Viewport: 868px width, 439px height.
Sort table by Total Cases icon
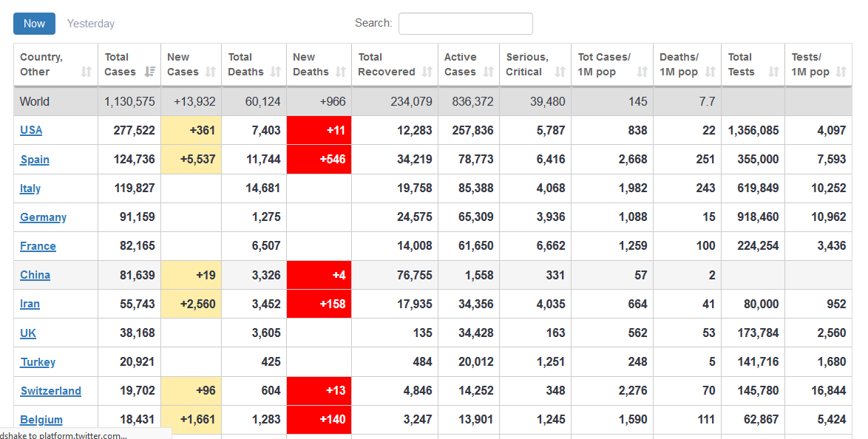click(150, 72)
